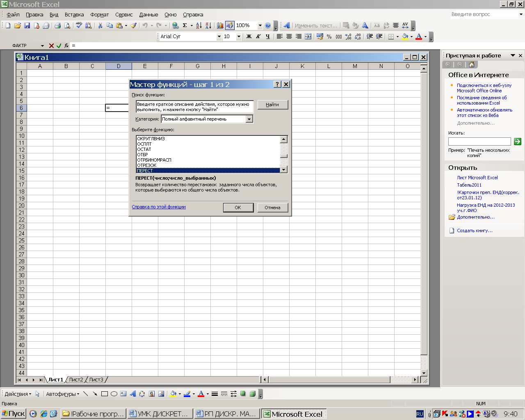Viewport: 525px width, 420px height.
Task: Toggle Align Right formatting
Action: point(298,37)
